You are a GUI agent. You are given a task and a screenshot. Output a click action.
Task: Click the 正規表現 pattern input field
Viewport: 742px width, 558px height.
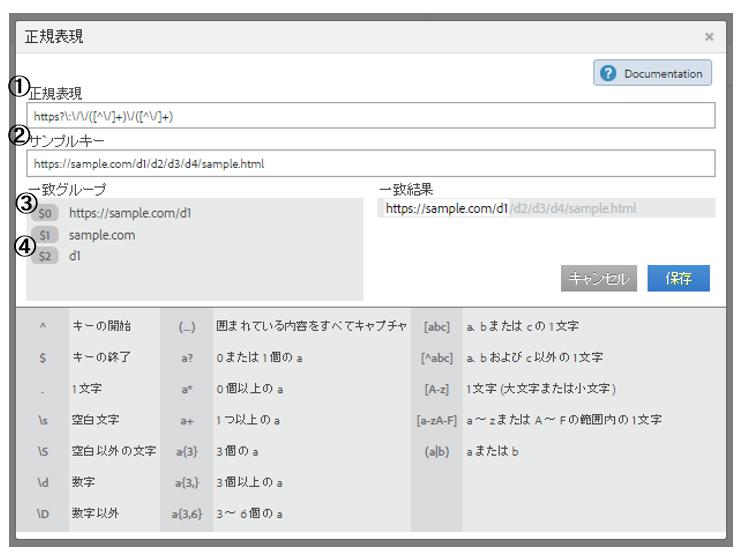click(370, 116)
